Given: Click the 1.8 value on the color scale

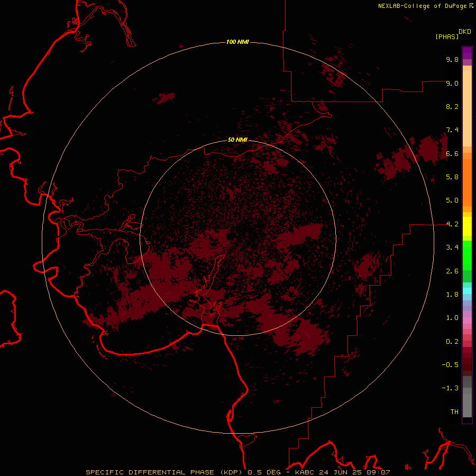Looking at the screenshot, I should 452,295.
